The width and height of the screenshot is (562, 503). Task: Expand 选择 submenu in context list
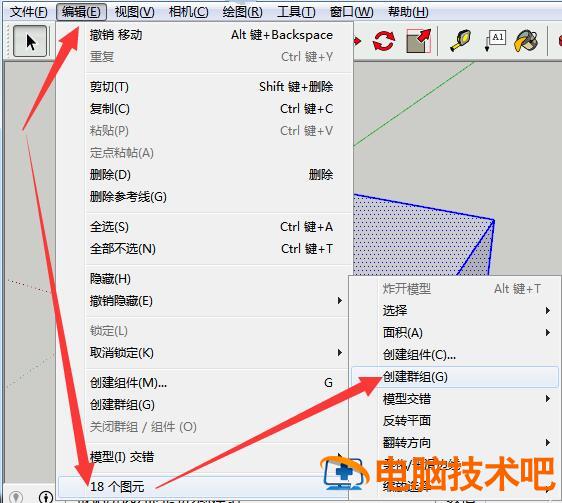(x=454, y=310)
